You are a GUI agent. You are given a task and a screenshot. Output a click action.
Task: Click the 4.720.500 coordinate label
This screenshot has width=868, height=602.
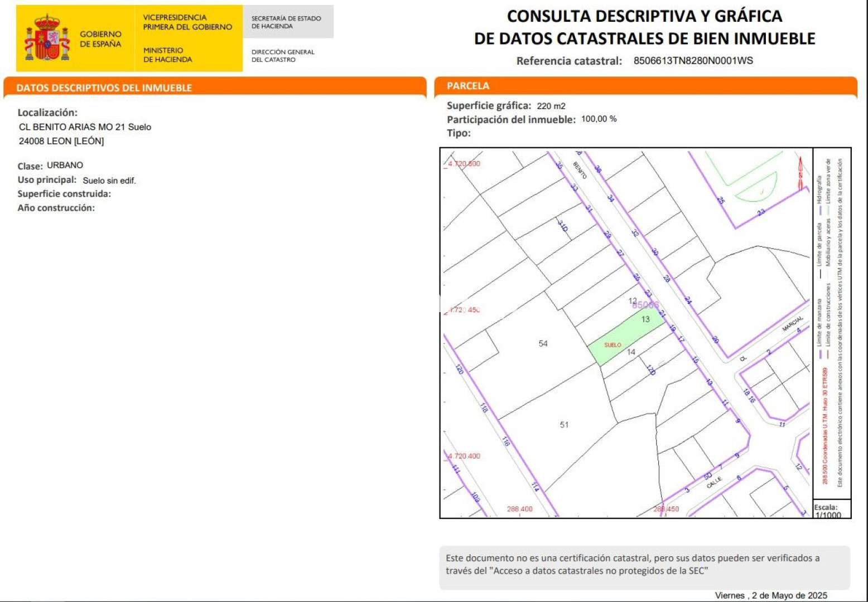coord(464,164)
